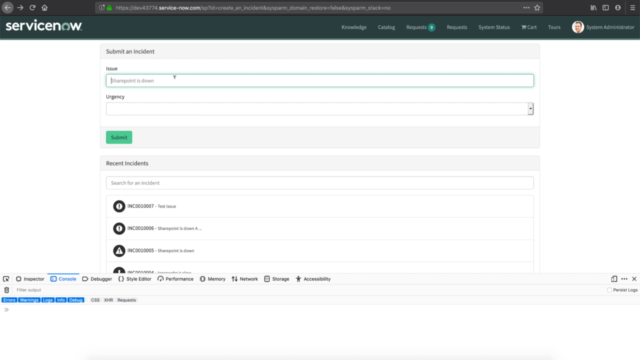The width and height of the screenshot is (640, 360).
Task: Go back with the browser back arrow
Action: 8,8
